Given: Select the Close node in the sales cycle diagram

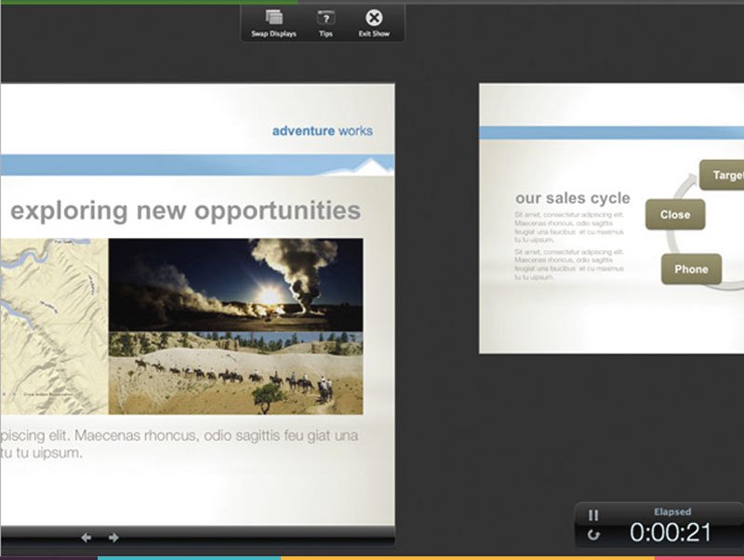Looking at the screenshot, I should 676,216.
